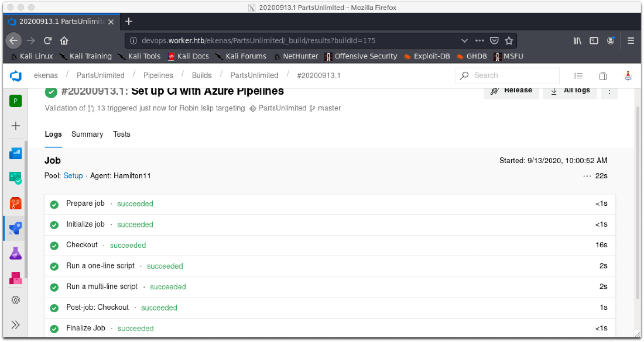
Task: Open the Firefox account icon
Action: pos(611,40)
